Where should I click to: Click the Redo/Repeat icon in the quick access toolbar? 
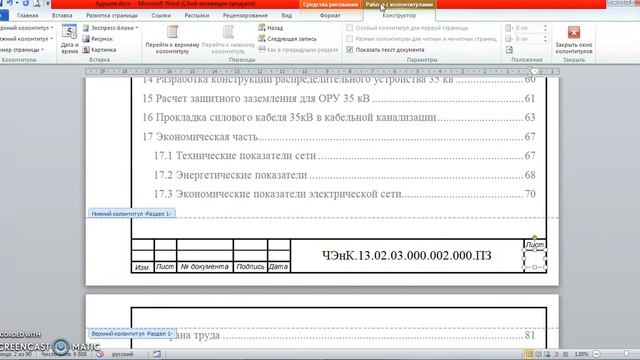pyautogui.click(x=26, y=3)
